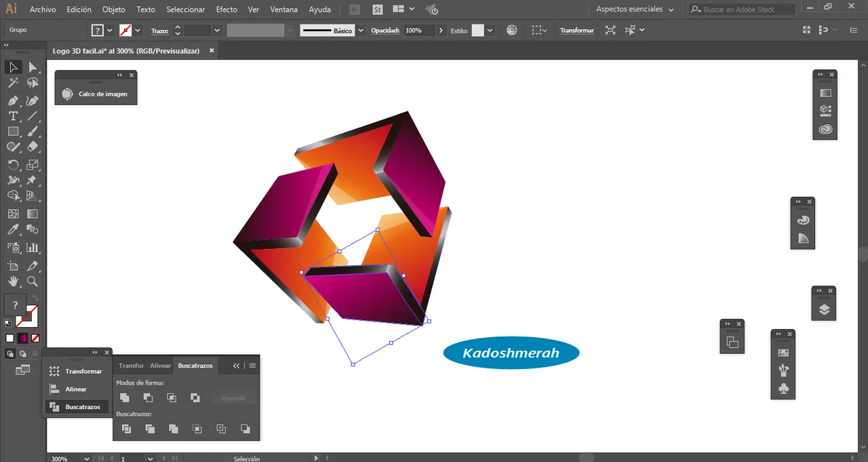Switch to Draw Behind mode
The height and width of the screenshot is (462, 868).
[x=22, y=353]
